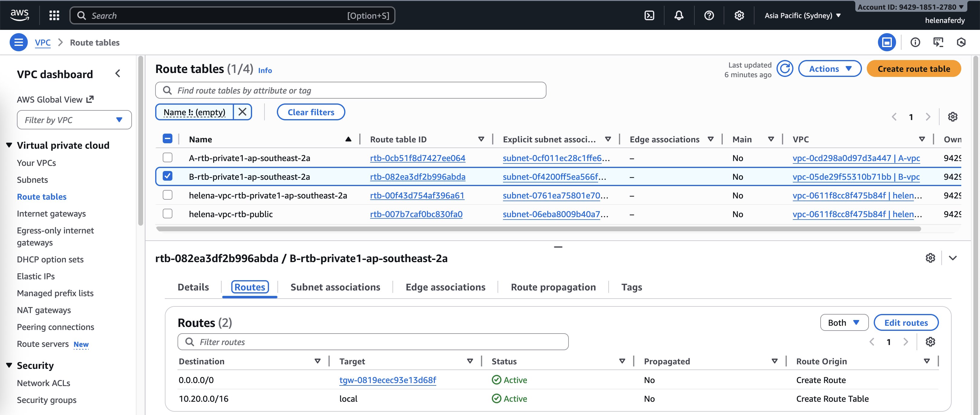Open AWS CloudShell terminal icon
980x415 pixels.
coord(649,16)
